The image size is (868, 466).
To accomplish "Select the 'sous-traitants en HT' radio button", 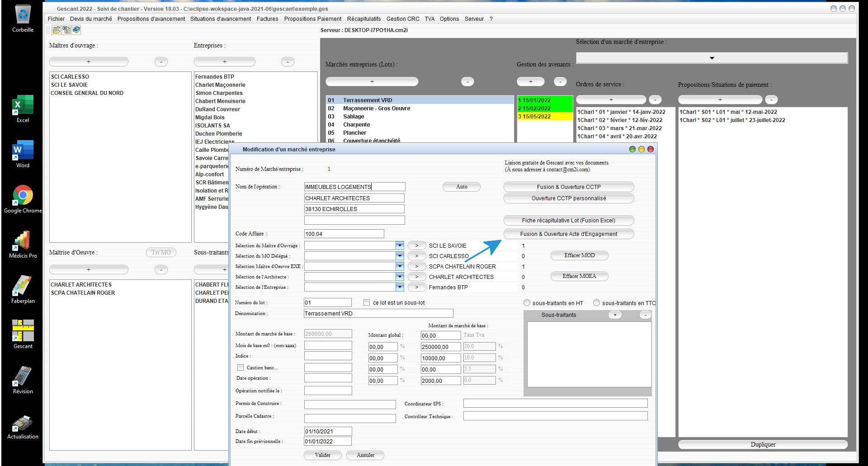I will click(527, 303).
